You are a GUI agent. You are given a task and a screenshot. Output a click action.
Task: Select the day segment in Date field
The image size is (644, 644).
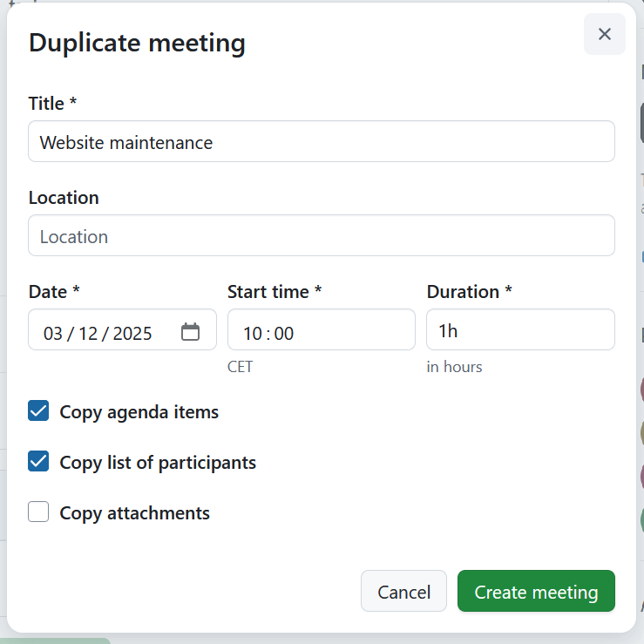88,333
